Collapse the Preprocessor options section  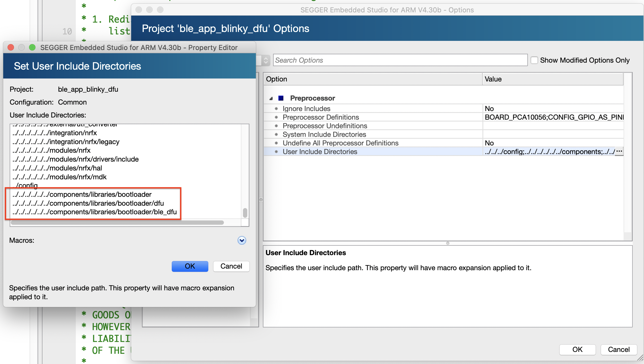(271, 98)
